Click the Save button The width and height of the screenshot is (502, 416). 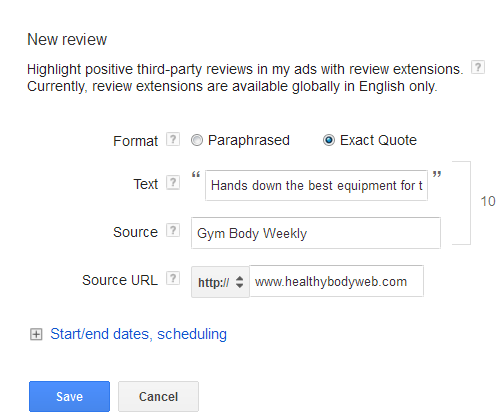tap(69, 397)
